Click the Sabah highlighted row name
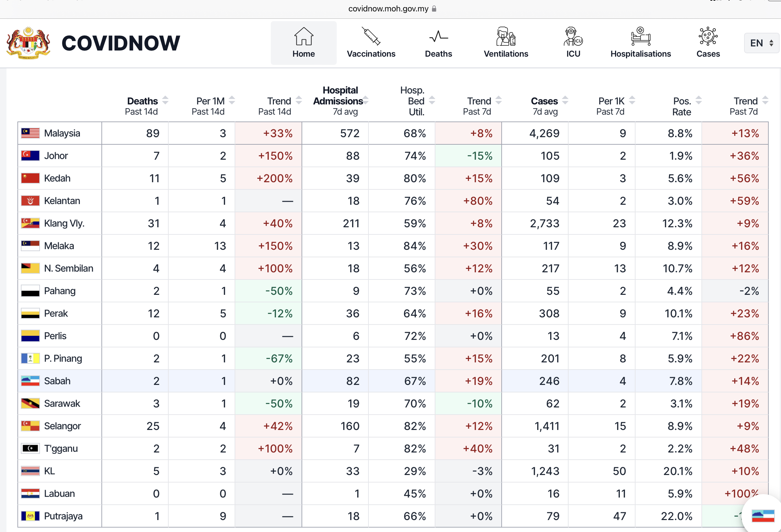Screen dimensions: 781x532 click(x=57, y=381)
